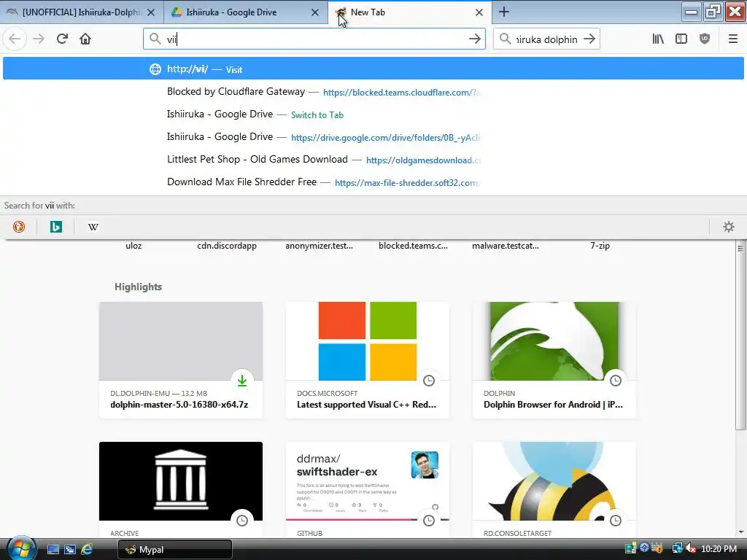Image resolution: width=747 pixels, height=560 pixels.
Task: Click the Mypal taskbar button
Action: tap(175, 550)
